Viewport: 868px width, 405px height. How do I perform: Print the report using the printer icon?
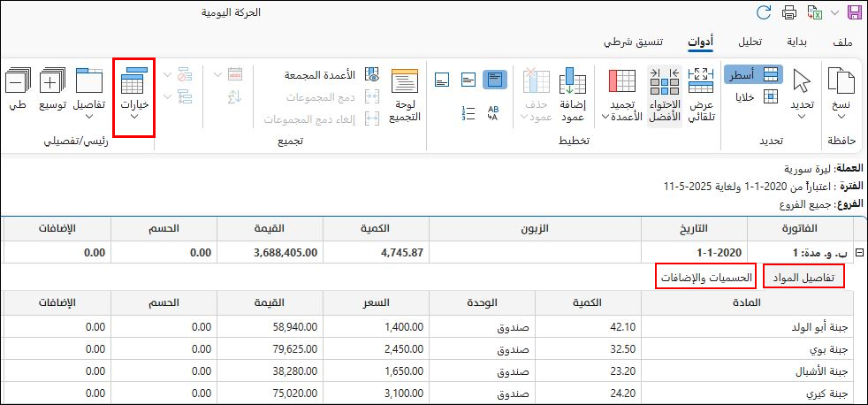[x=788, y=12]
